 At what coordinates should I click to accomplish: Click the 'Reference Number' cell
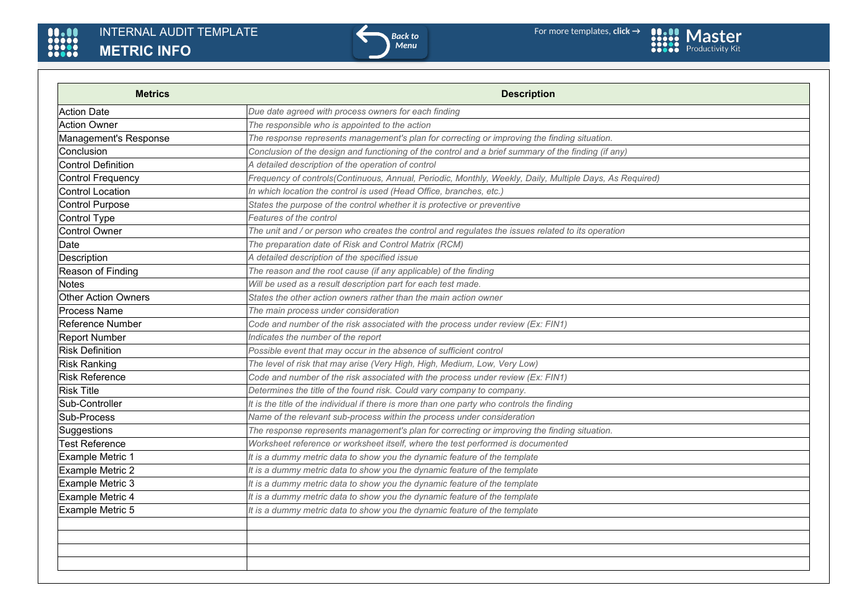coord(152,324)
